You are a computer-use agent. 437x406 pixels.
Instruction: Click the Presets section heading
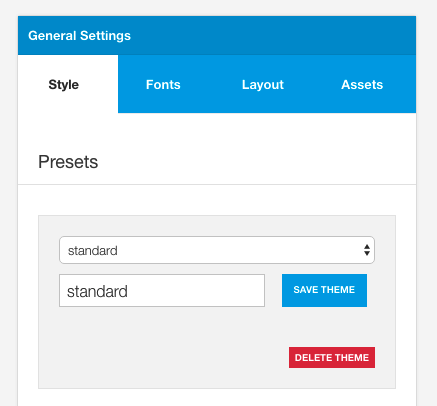[68, 162]
